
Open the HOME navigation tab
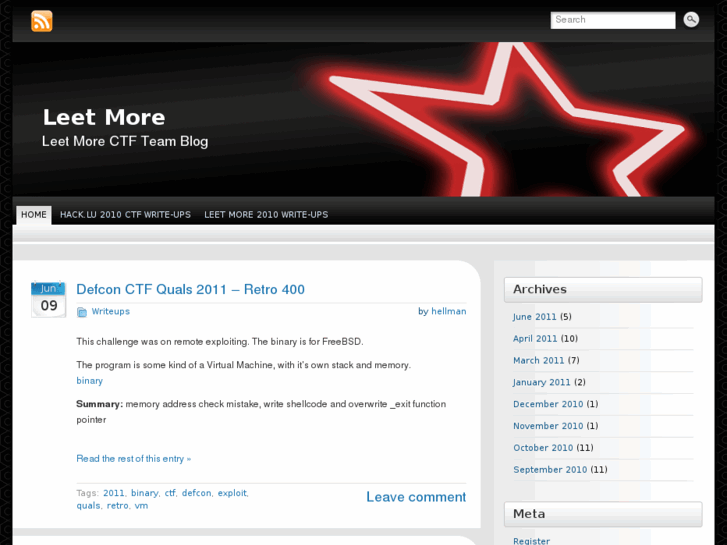34,215
